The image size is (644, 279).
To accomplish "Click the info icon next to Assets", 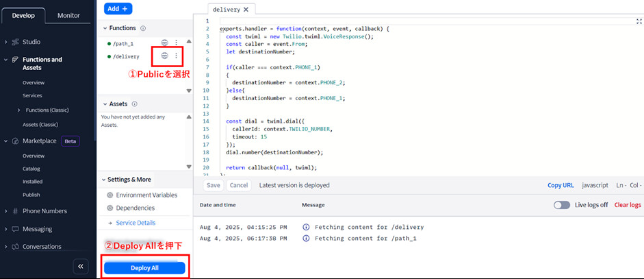I will tap(135, 104).
